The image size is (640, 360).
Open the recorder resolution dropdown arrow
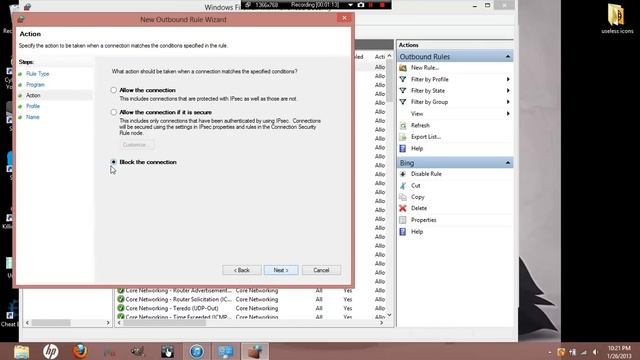(x=350, y=5)
